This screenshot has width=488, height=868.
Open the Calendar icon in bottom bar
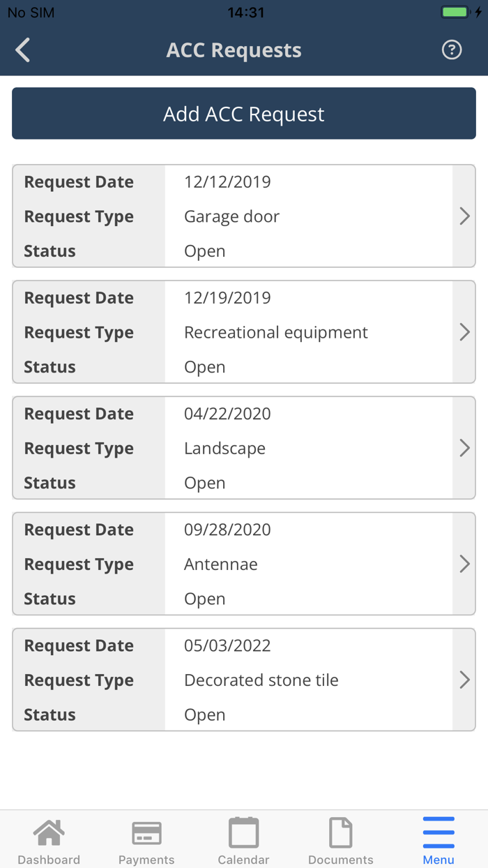[x=243, y=832]
